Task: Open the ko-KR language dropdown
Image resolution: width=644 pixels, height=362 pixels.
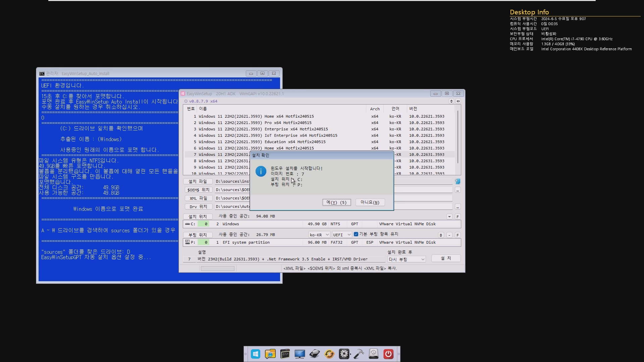Action: pos(319,235)
